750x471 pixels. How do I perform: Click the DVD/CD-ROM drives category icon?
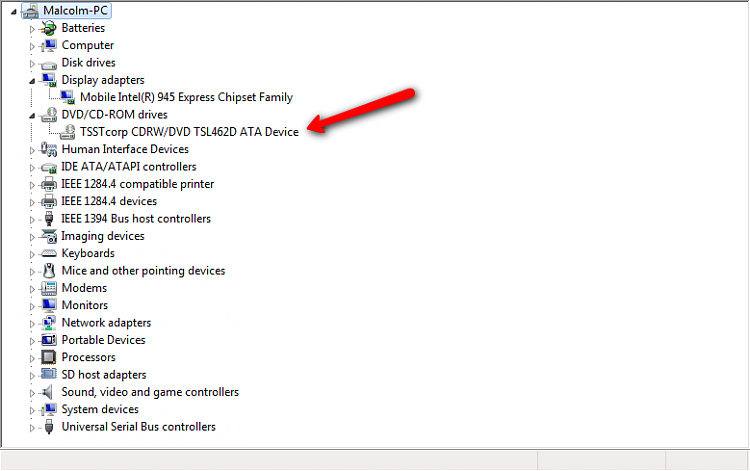pyautogui.click(x=48, y=115)
